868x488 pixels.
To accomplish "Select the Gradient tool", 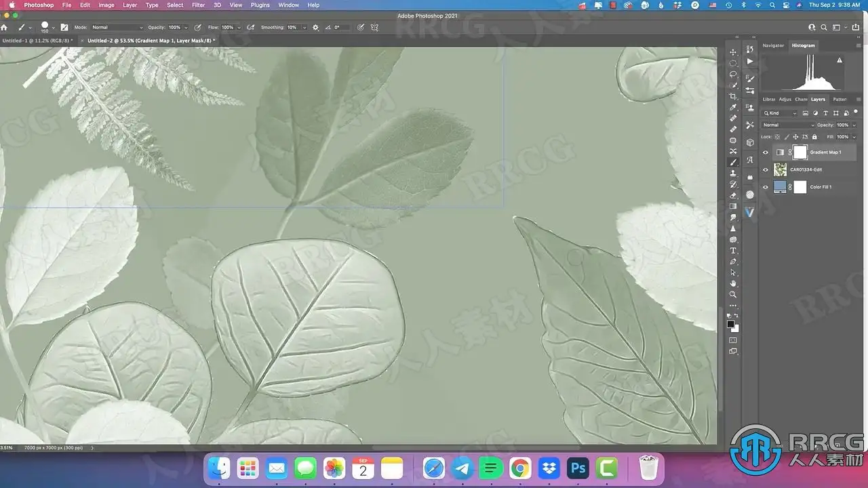I will tap(733, 207).
